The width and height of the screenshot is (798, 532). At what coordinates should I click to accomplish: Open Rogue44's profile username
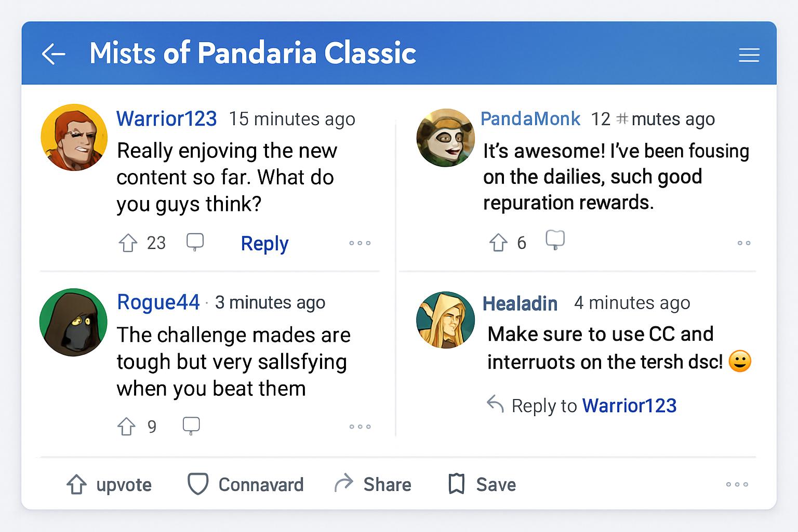tap(158, 302)
